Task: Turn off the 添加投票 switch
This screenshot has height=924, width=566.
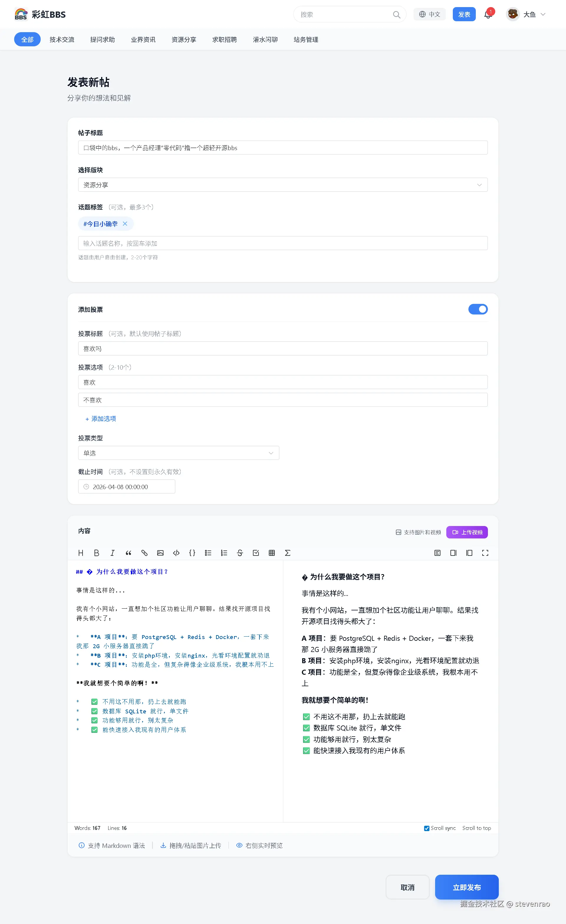Action: [478, 309]
